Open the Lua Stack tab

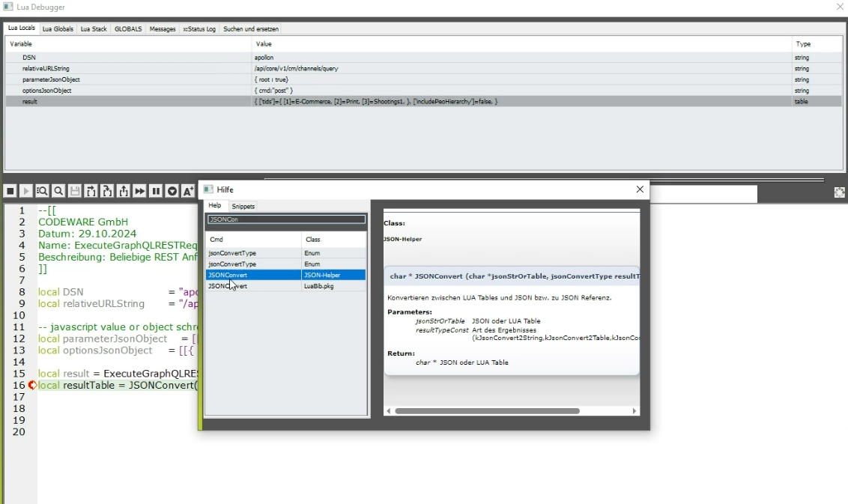pyautogui.click(x=94, y=29)
